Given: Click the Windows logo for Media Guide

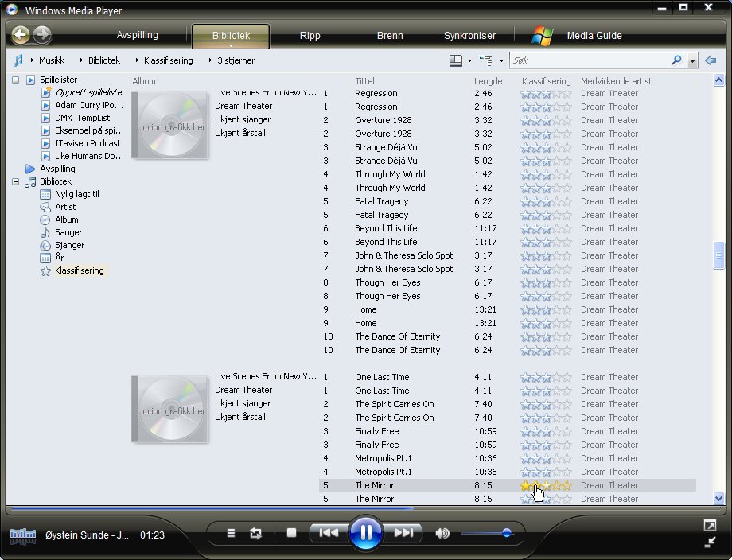Looking at the screenshot, I should coord(542,36).
